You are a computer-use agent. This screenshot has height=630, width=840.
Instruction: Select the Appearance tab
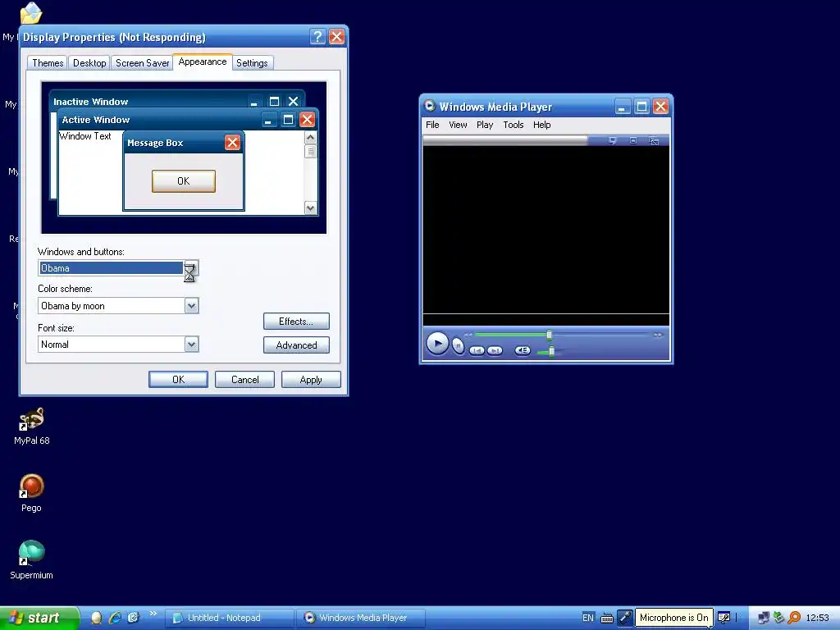(x=203, y=62)
